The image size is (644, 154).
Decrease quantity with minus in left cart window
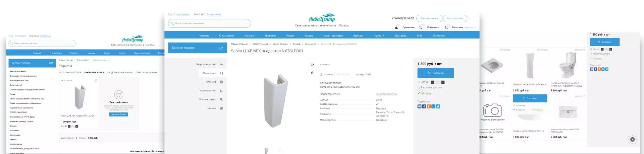click(69, 126)
